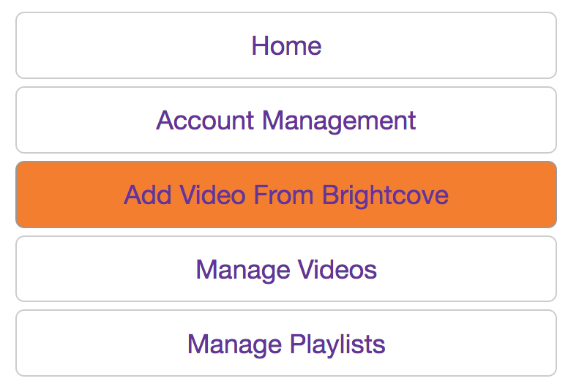568x392 pixels.
Task: Click the Account Management button
Action: click(x=286, y=121)
